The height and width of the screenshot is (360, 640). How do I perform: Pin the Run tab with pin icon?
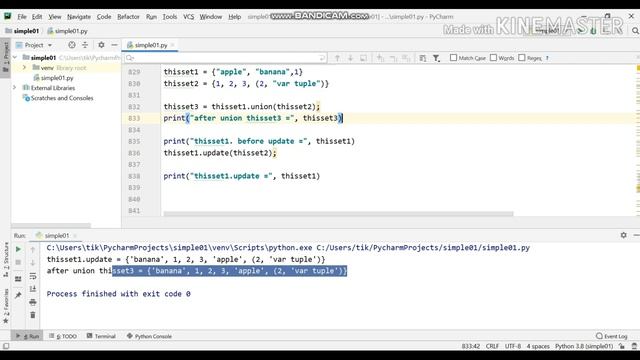[x=18, y=295]
